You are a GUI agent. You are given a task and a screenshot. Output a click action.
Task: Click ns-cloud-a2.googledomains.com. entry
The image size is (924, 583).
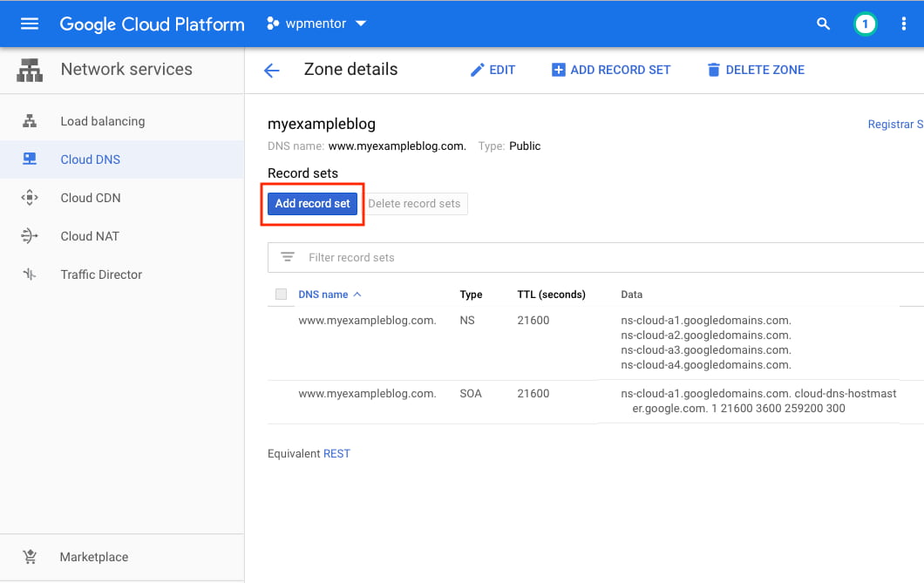tap(706, 336)
